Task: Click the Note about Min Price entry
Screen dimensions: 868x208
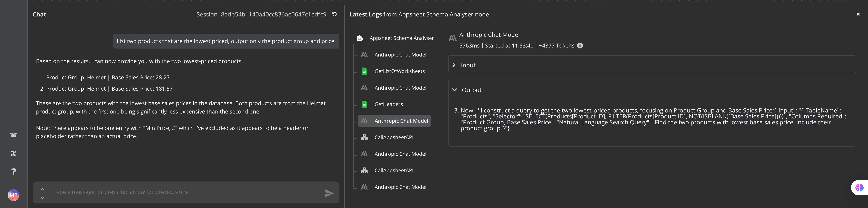Action: click(x=172, y=132)
